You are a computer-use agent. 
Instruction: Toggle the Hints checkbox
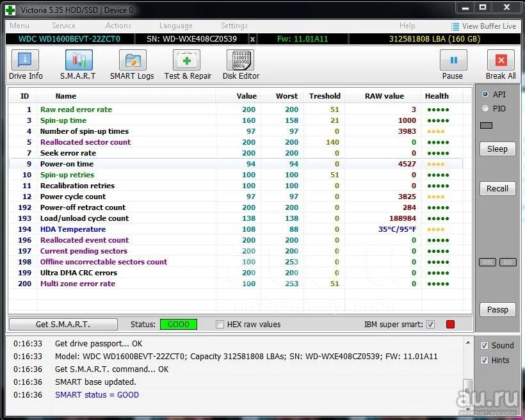click(x=484, y=360)
